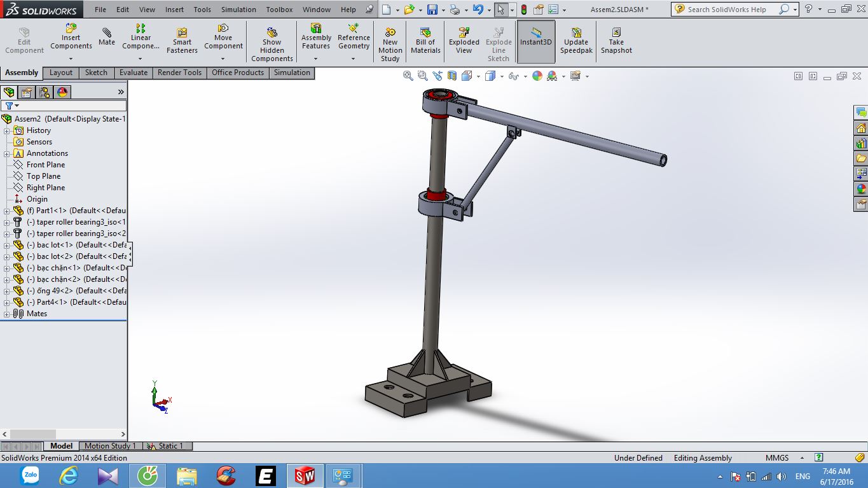Open Insert Components dropdown arrow
Viewport: 868px width, 488px height.
[71, 59]
